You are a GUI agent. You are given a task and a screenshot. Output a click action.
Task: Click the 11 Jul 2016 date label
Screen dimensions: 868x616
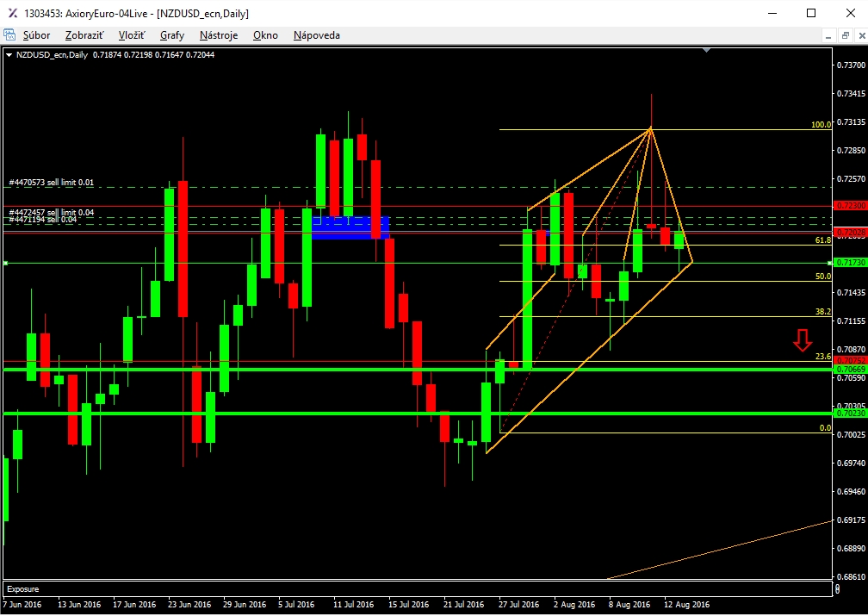pyautogui.click(x=354, y=604)
